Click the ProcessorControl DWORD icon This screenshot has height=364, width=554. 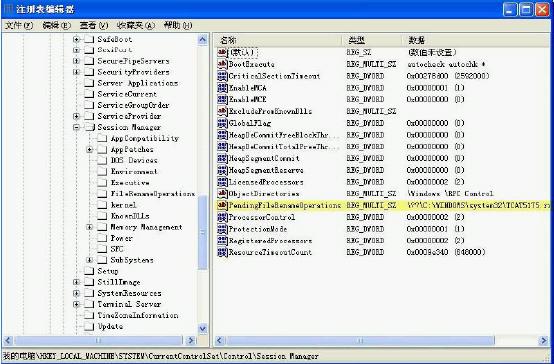tap(222, 217)
